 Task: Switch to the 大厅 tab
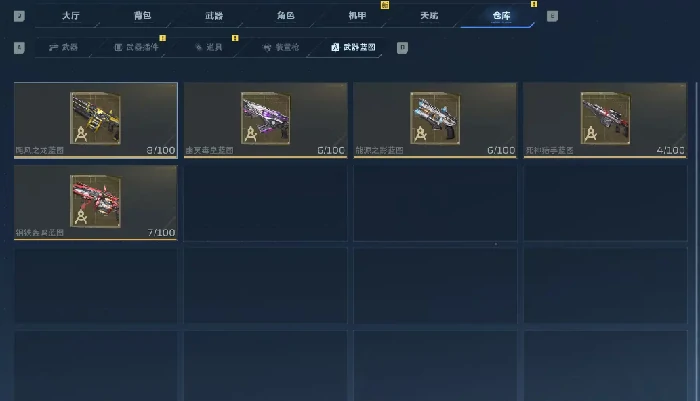(71, 16)
